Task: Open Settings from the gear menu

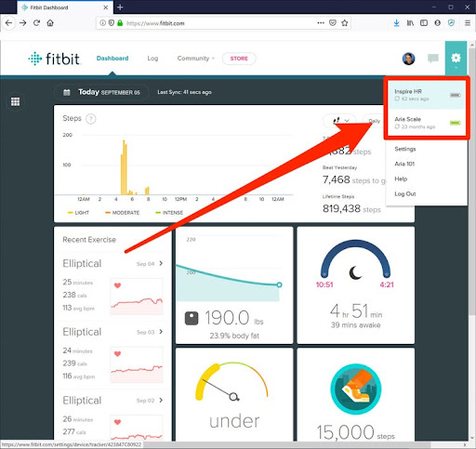Action: 405,149
